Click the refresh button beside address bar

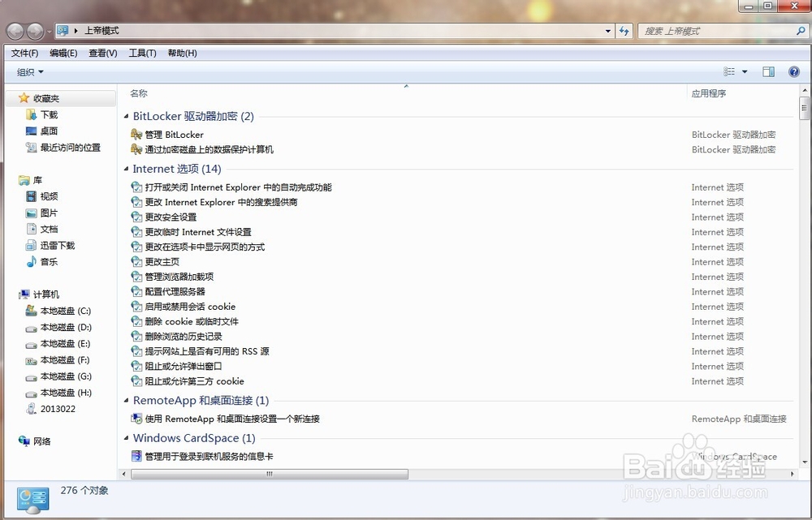click(x=624, y=31)
